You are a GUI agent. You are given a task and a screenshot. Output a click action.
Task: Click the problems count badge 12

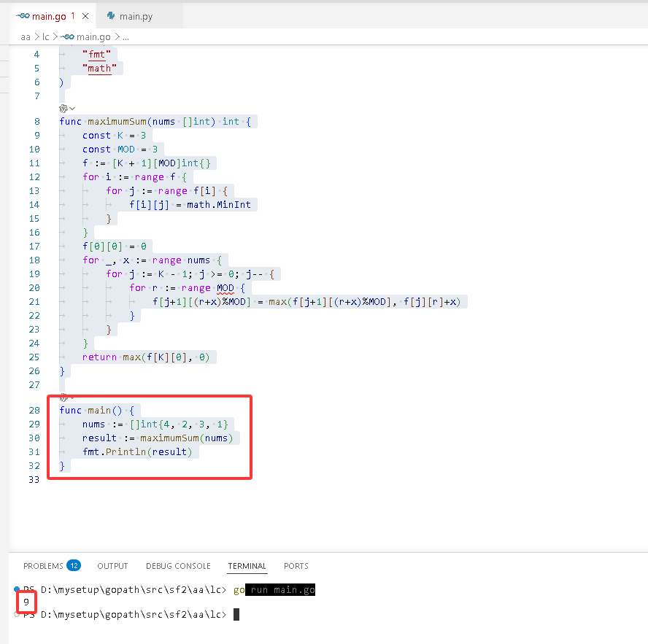[74, 565]
